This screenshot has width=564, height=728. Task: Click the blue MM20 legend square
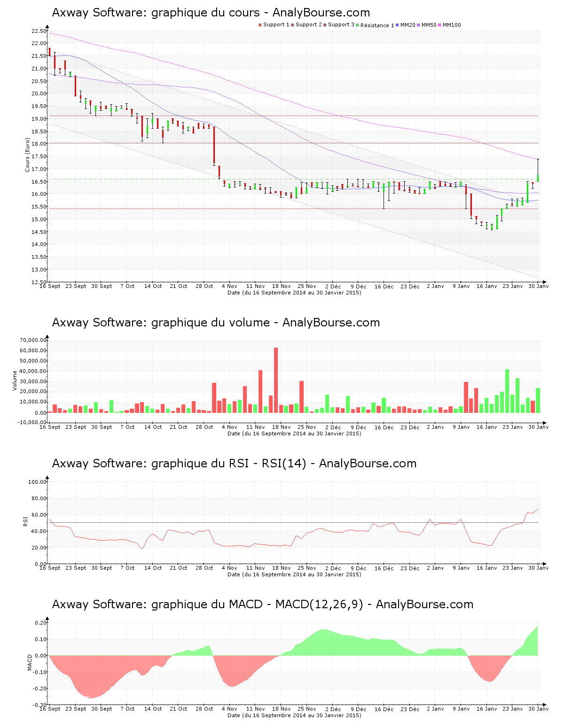pyautogui.click(x=398, y=25)
